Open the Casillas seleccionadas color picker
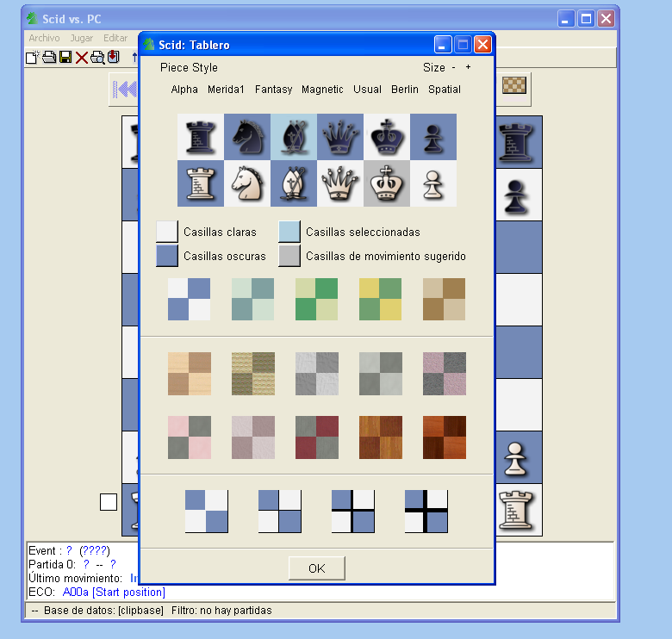This screenshot has height=639, width=672. [x=289, y=232]
